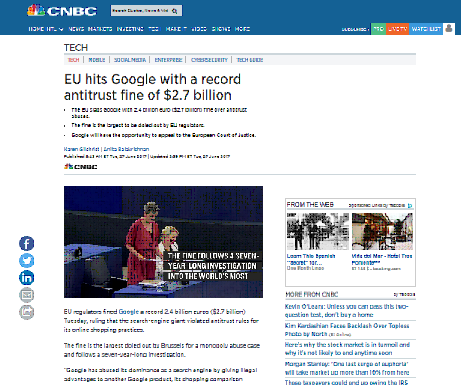Click 'Learn This Spanish secret' ad link
This screenshot has height=385, width=461.
[311, 259]
